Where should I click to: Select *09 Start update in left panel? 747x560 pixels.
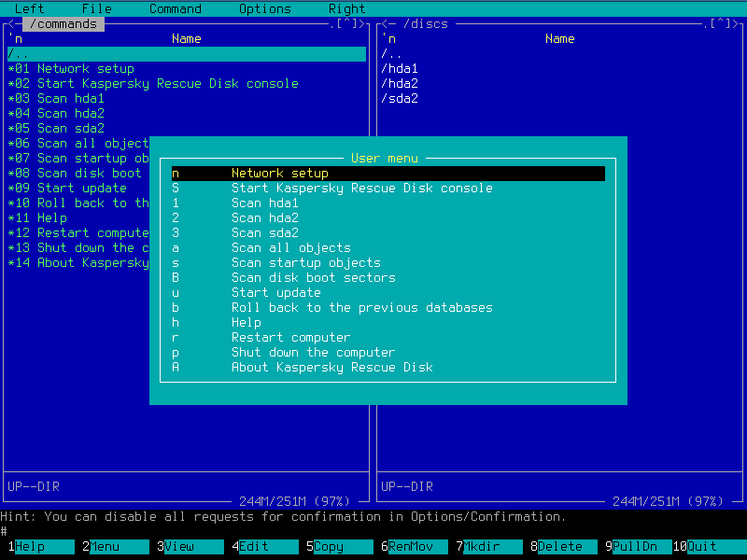[x=67, y=189]
